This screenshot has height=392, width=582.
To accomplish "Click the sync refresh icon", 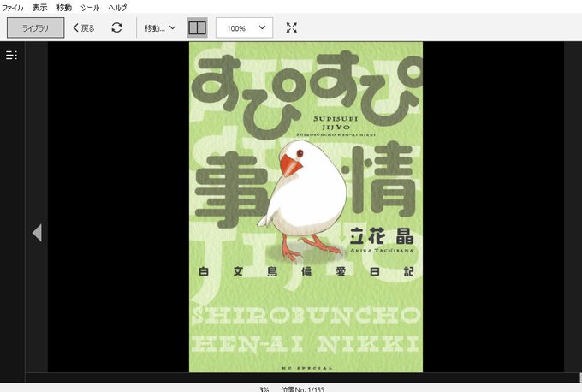I will pos(116,27).
